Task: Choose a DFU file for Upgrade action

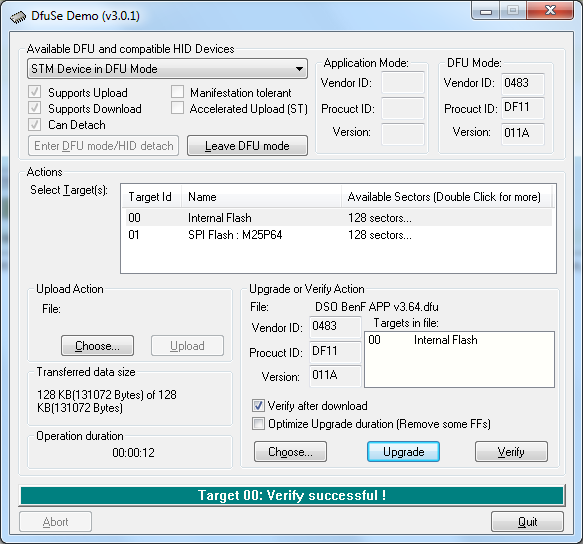Action: (290, 452)
